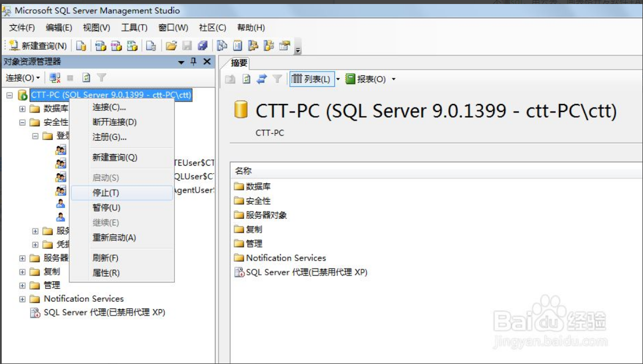Open the 帮助(H) menu
The image size is (643, 364).
point(251,27)
